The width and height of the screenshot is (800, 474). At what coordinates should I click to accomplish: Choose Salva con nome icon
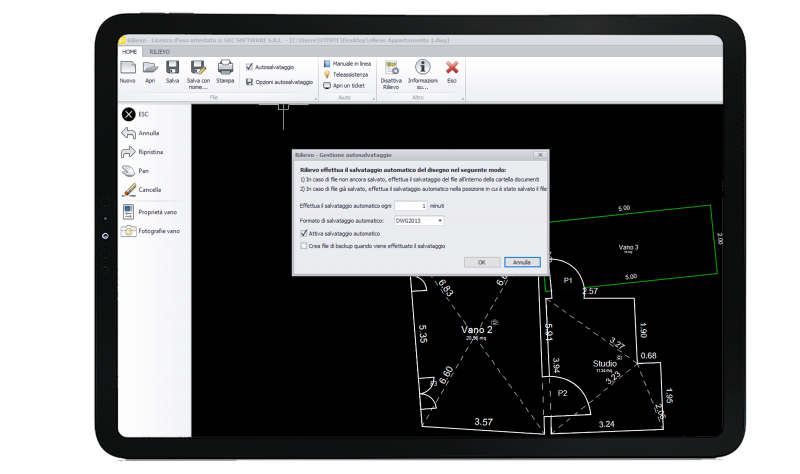[198, 68]
